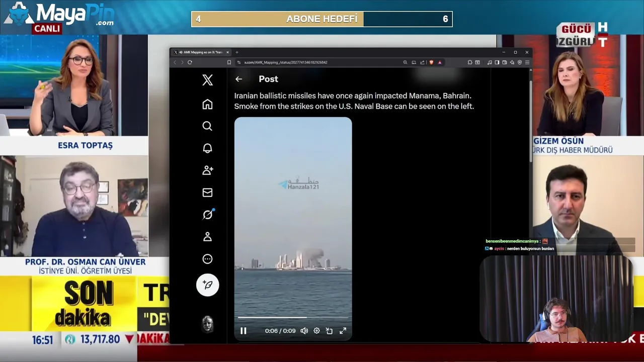
Task: Open the VPN shield toolbar icon
Action: click(x=520, y=62)
